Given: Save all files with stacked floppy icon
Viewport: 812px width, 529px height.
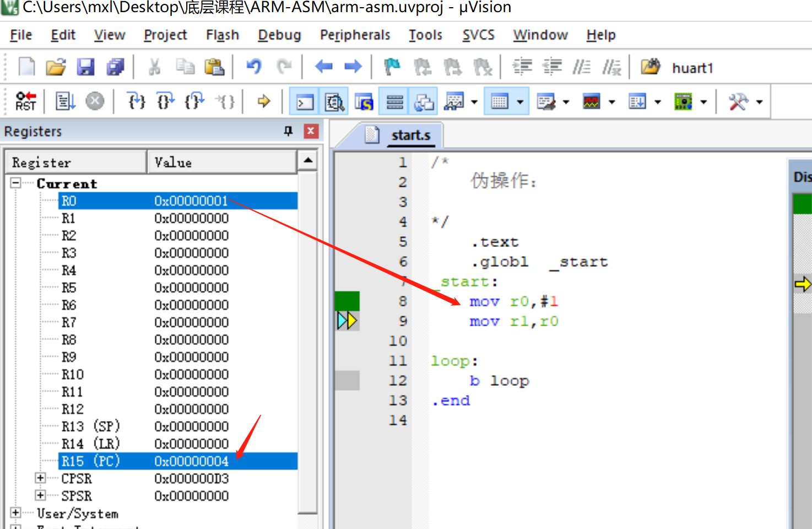Looking at the screenshot, I should click(115, 67).
